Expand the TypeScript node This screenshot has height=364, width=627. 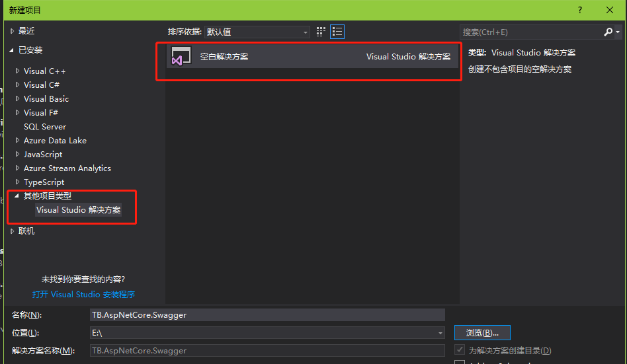tap(17, 182)
